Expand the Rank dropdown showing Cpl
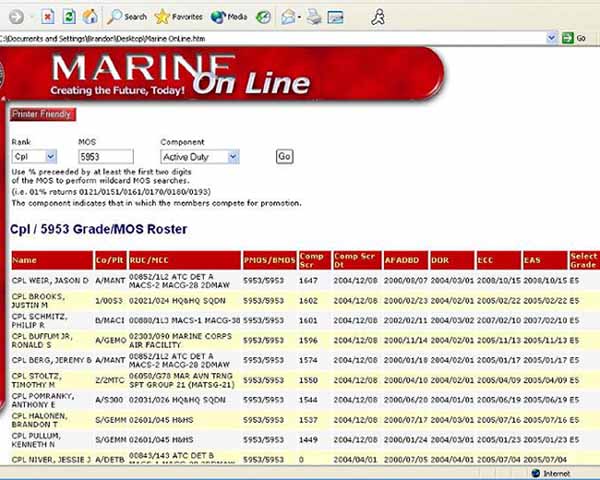 [x=36, y=157]
